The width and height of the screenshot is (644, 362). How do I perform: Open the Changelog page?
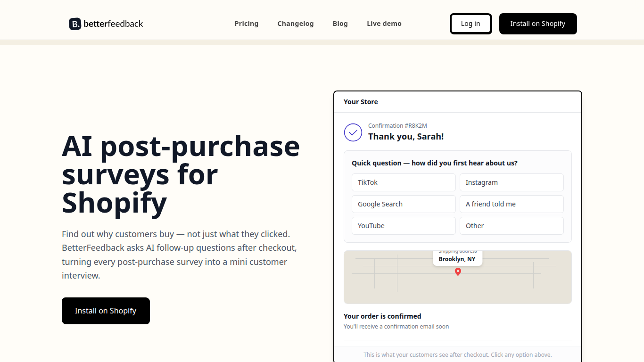(296, 24)
